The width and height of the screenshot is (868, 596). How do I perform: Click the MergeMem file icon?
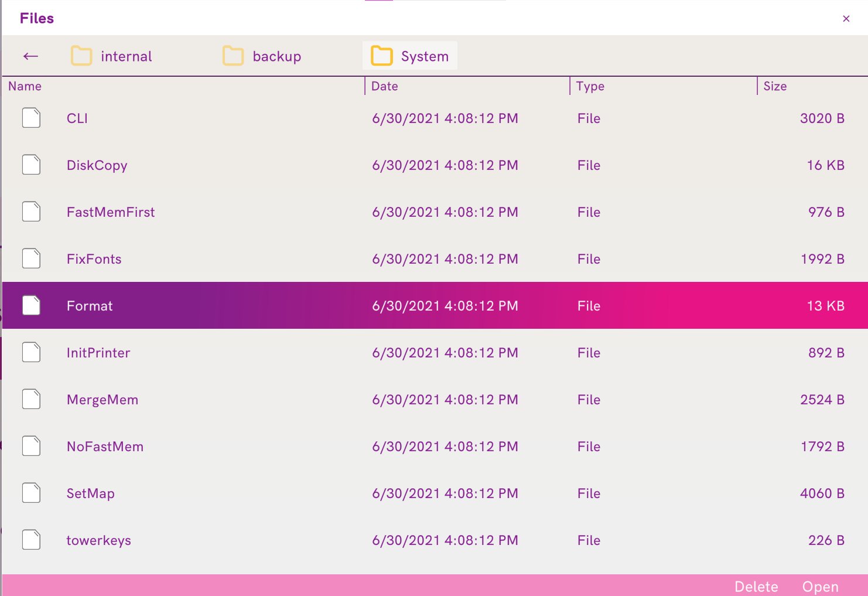32,399
